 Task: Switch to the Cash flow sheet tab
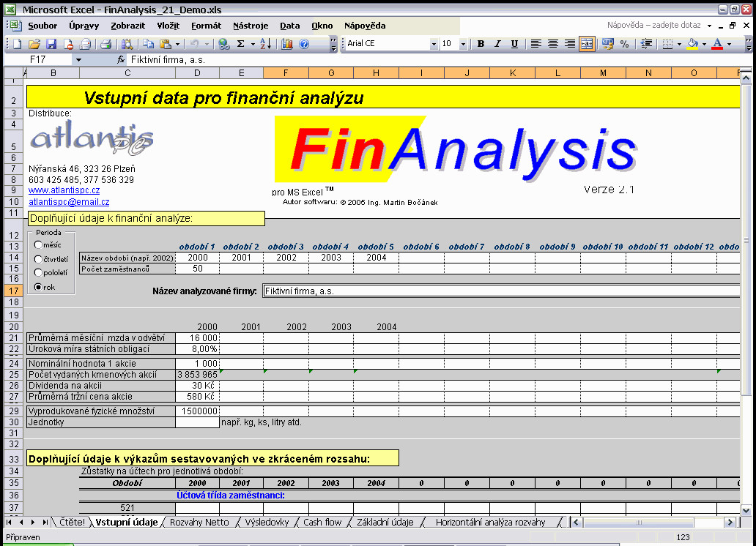point(322,523)
